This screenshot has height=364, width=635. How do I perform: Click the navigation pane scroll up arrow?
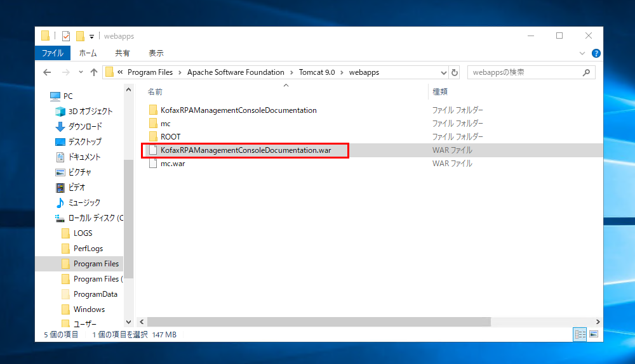[x=128, y=90]
